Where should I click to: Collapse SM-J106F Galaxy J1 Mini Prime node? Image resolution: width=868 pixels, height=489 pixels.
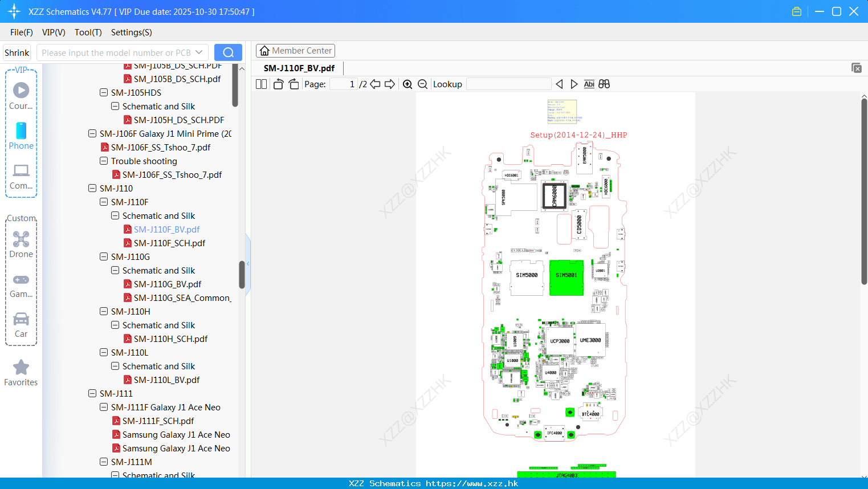point(92,133)
